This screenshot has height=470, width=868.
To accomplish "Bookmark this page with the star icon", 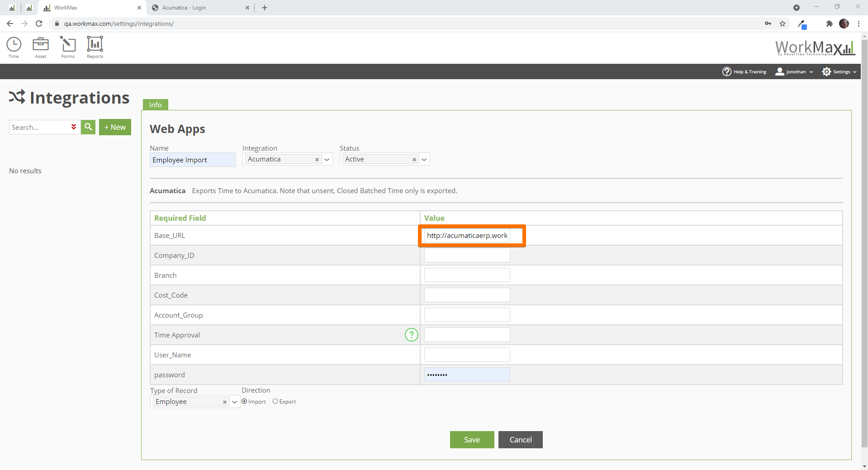I will click(x=783, y=24).
